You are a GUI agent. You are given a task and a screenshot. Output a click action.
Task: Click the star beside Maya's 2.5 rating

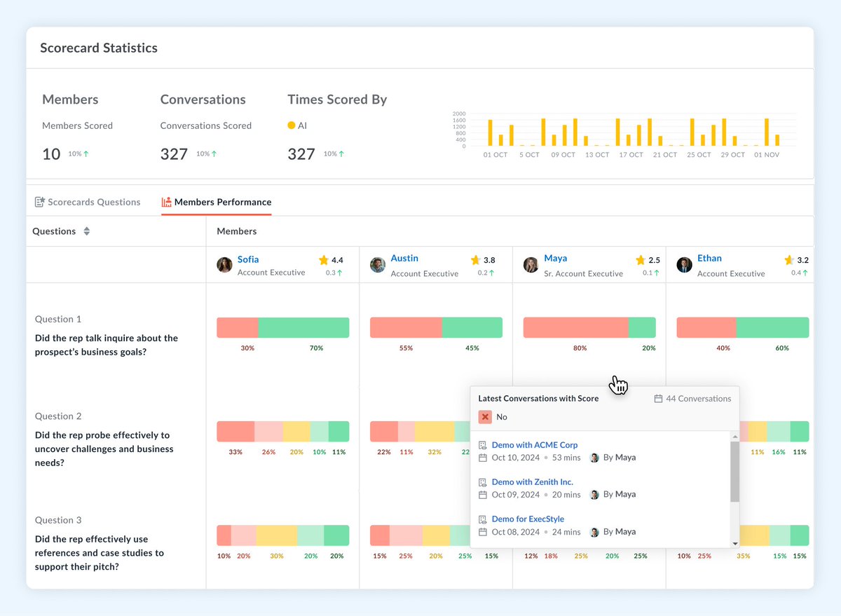point(639,259)
